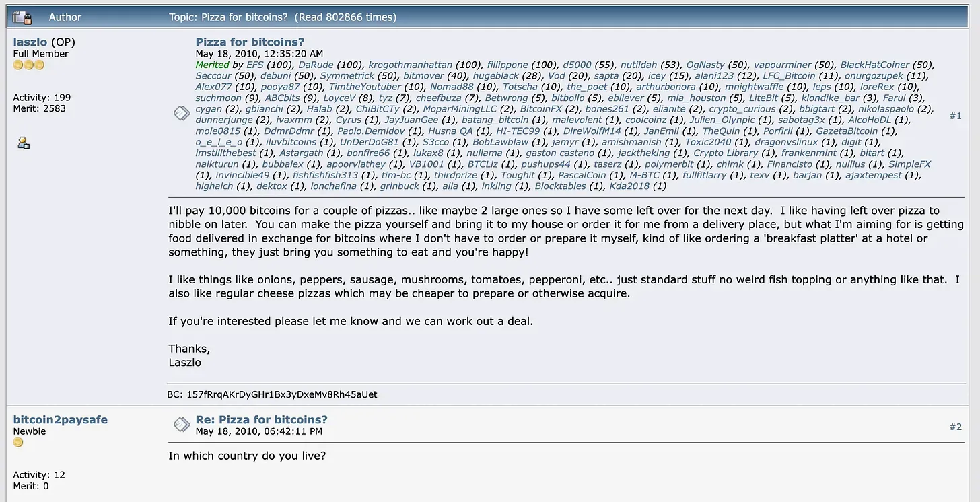Image resolution: width=980 pixels, height=502 pixels.
Task: Open 'Re: Pizza for bitcoins?' reply title
Action: pyautogui.click(x=261, y=420)
